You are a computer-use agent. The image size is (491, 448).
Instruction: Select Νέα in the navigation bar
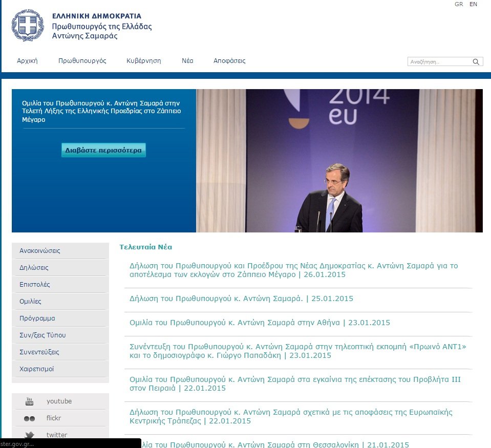coord(187,60)
